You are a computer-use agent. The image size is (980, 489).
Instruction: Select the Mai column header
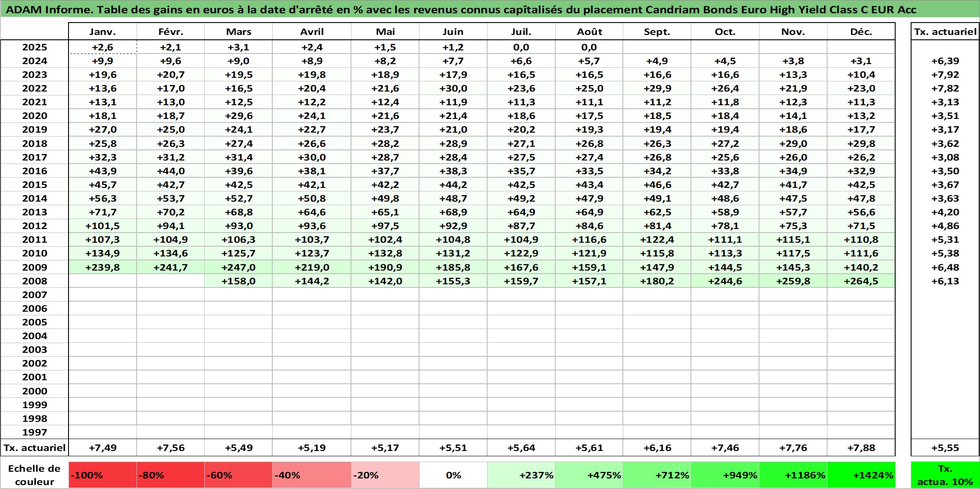385,32
